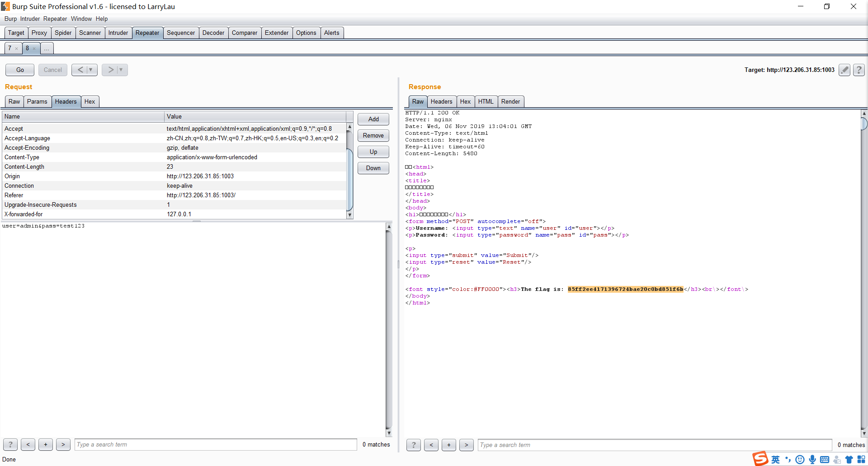Viewport: 868px width, 466px height.
Task: Show response Headers view tab
Action: [441, 101]
